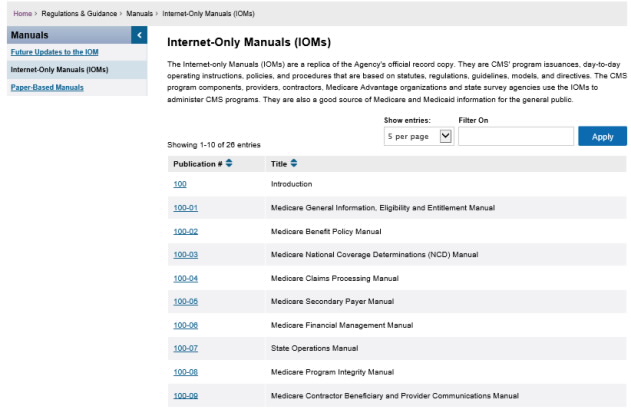Screen dimensions: 631x416
Task: Open publication 100-07 State Operations link
Action: [185, 348]
